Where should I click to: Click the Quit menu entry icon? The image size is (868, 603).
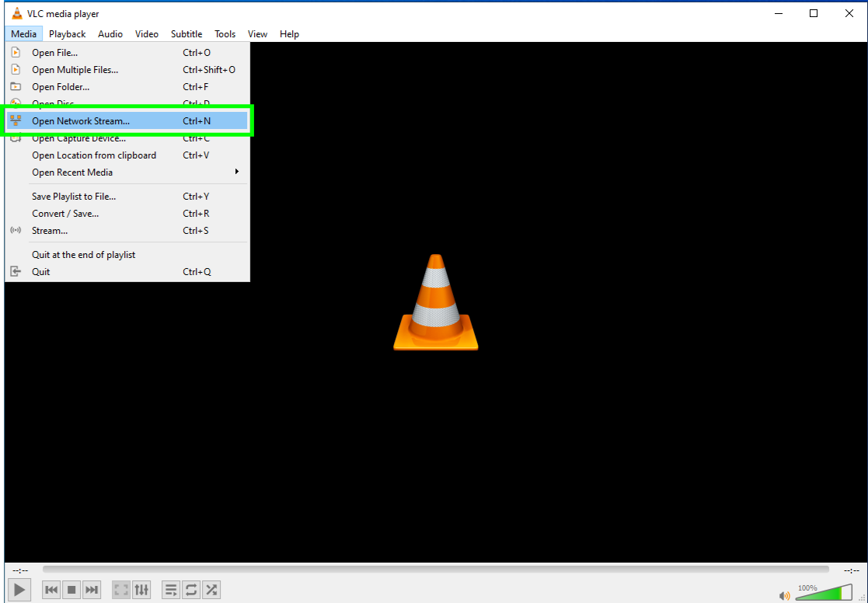click(16, 270)
